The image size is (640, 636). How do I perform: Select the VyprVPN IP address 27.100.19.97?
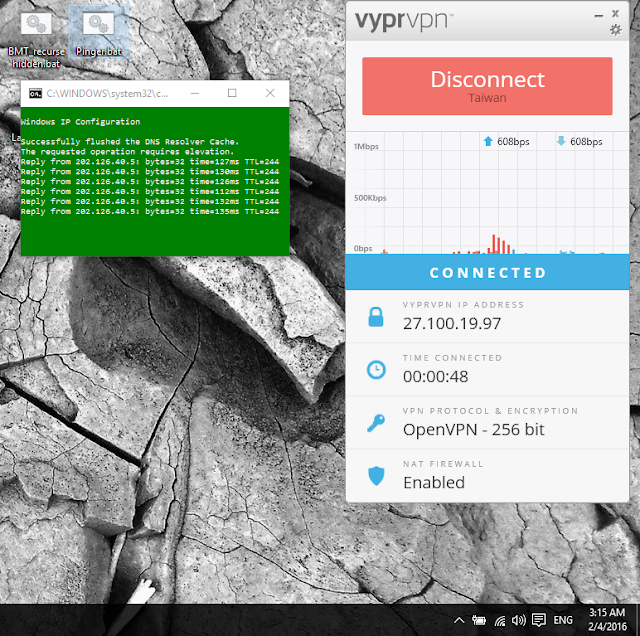coord(452,324)
